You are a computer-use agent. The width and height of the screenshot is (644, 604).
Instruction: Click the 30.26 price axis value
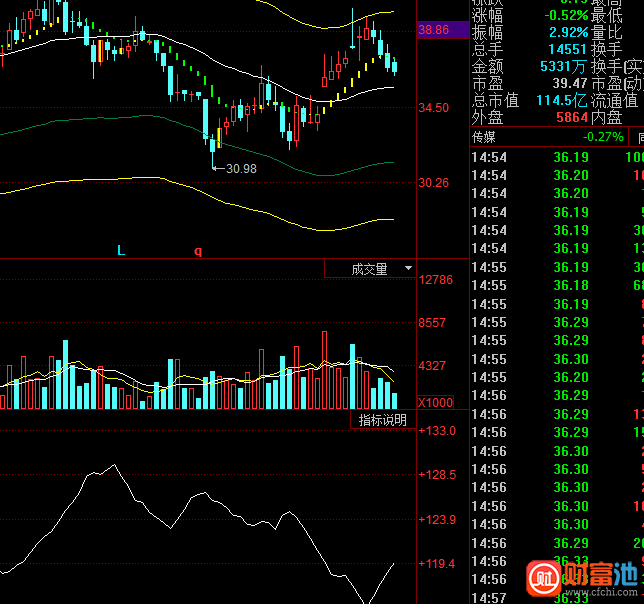click(434, 183)
